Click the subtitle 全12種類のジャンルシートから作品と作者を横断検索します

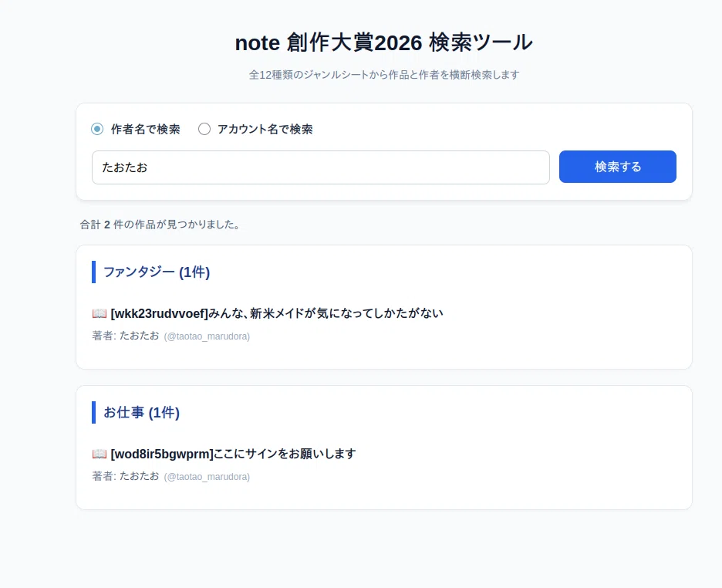384,75
